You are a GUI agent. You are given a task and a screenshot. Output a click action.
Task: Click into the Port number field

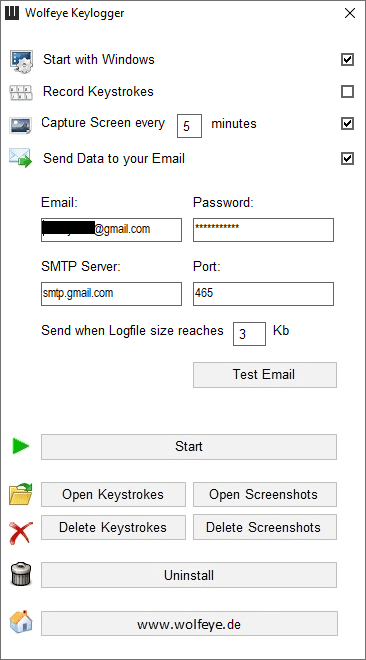pos(263,294)
